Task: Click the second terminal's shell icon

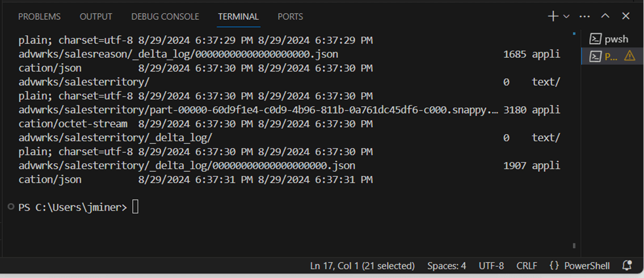Action: [x=595, y=56]
